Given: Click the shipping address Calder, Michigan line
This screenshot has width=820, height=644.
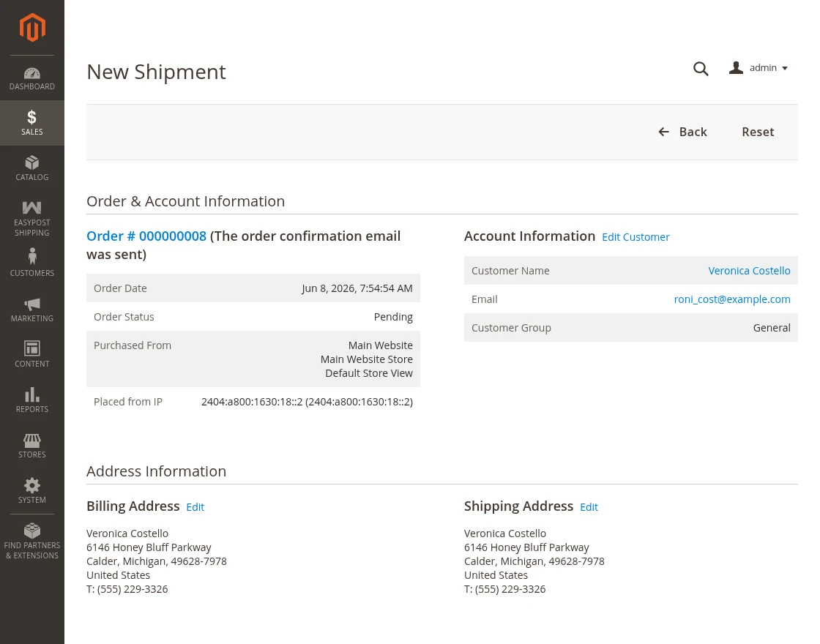Looking at the screenshot, I should click(534, 561).
